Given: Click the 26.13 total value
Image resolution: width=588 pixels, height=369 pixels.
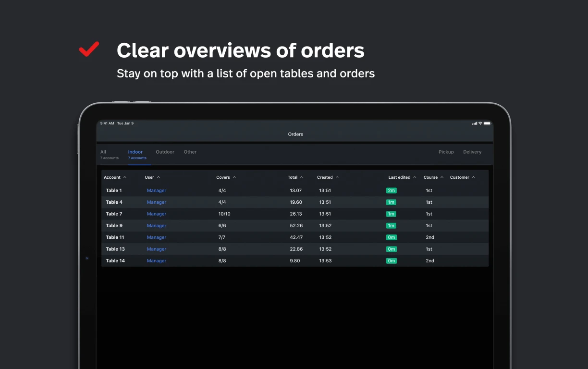Looking at the screenshot, I should click(x=296, y=214).
